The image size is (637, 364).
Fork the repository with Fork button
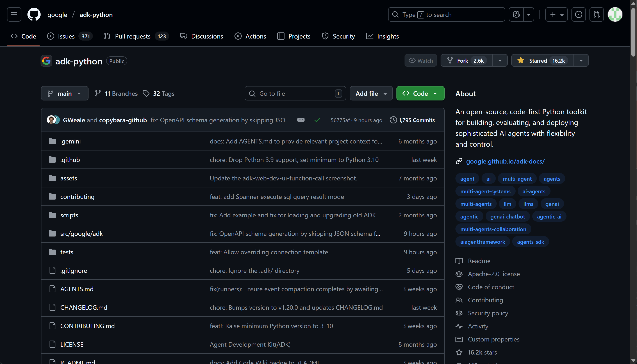[x=466, y=61]
